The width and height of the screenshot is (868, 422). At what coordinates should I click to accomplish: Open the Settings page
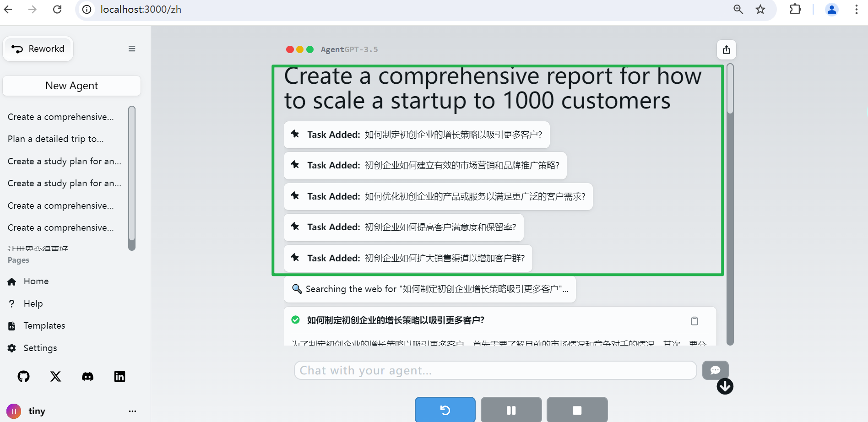coord(40,348)
